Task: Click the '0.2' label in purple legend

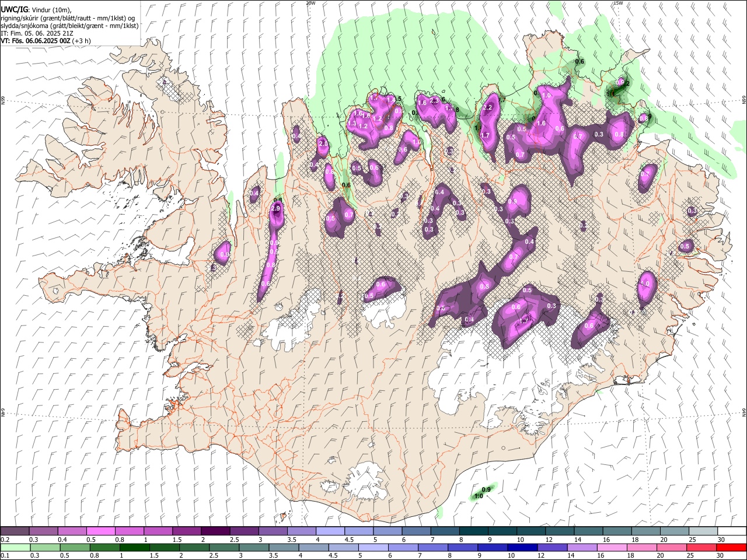Action: 5,540
